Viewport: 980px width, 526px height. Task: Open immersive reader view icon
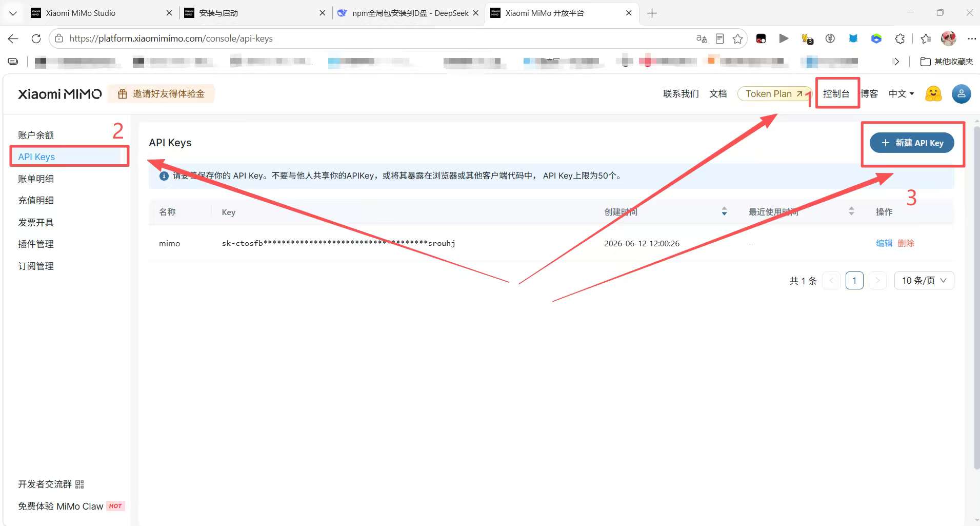(719, 38)
